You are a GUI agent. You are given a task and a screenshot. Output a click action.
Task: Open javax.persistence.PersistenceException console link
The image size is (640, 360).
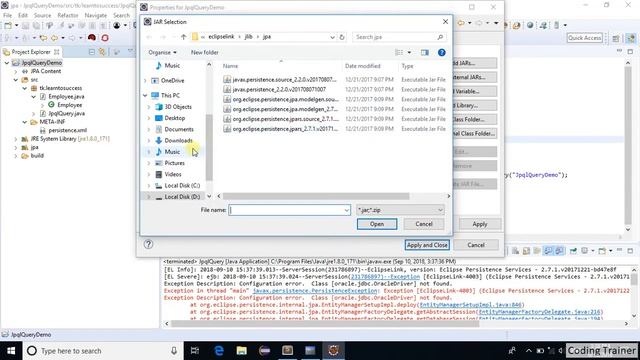(315, 291)
